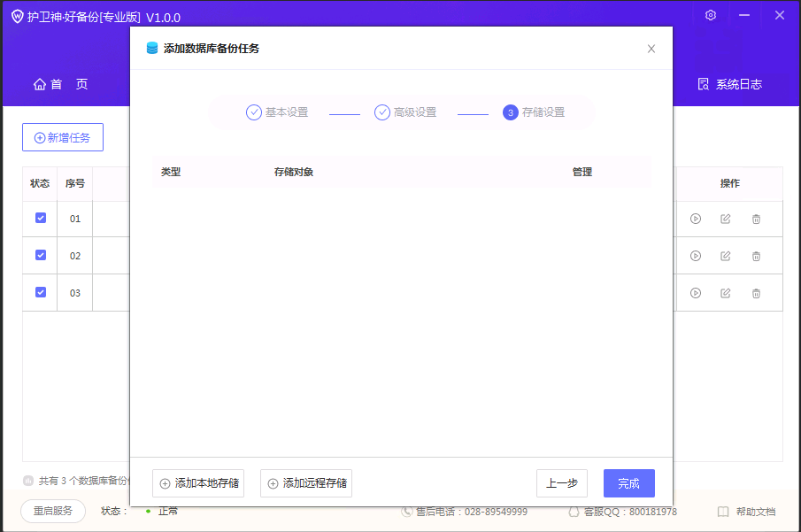This screenshot has height=532, width=801.
Task: Click 添加本地存储 button
Action: (x=198, y=483)
